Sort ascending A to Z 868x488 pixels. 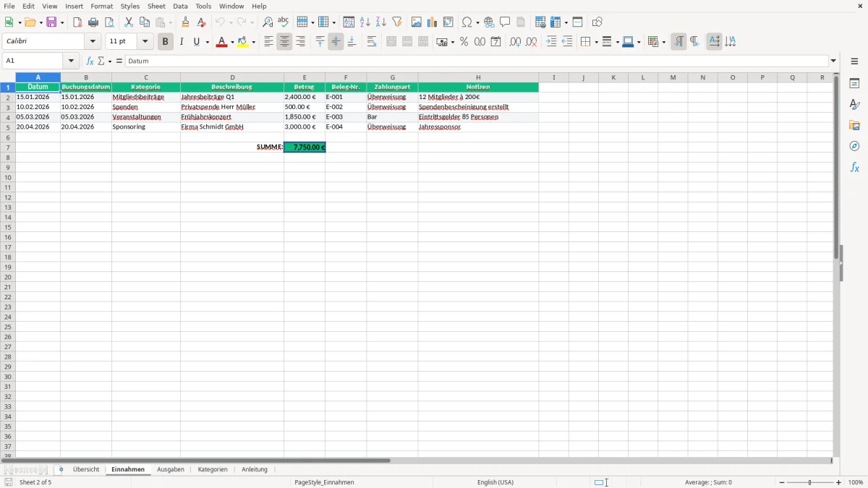click(x=365, y=22)
